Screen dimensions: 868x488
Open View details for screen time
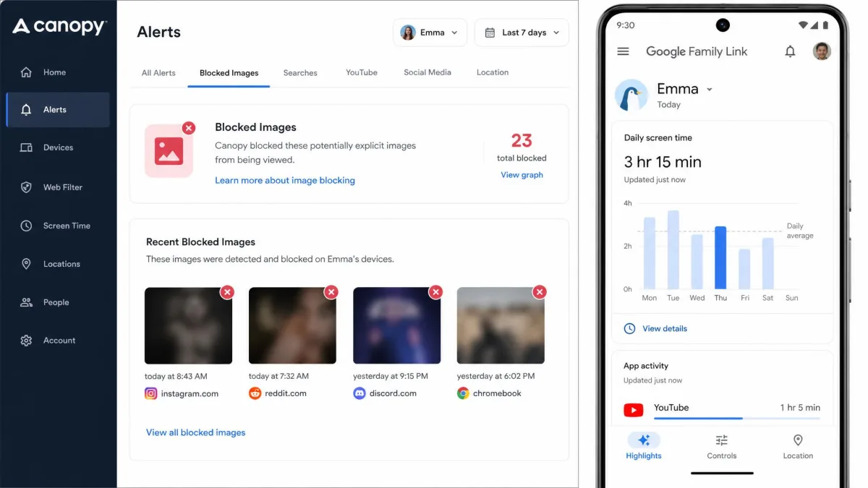click(x=665, y=328)
